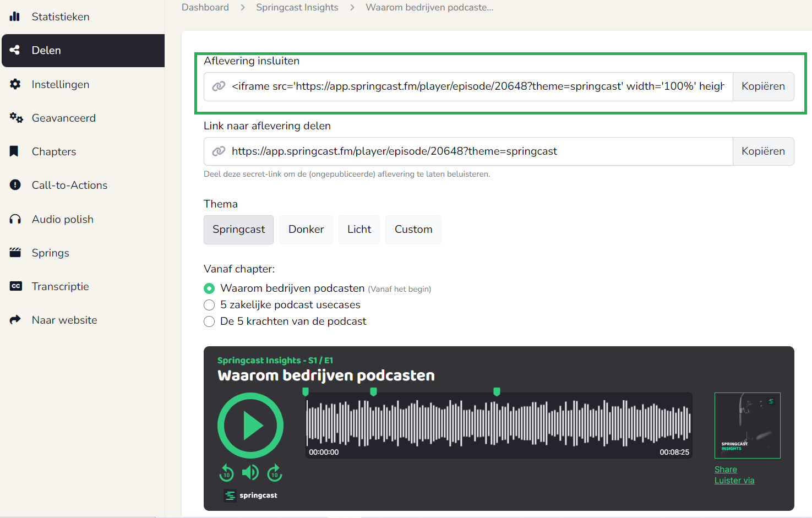Click the Share link in player
The image size is (812, 518).
[x=726, y=470]
